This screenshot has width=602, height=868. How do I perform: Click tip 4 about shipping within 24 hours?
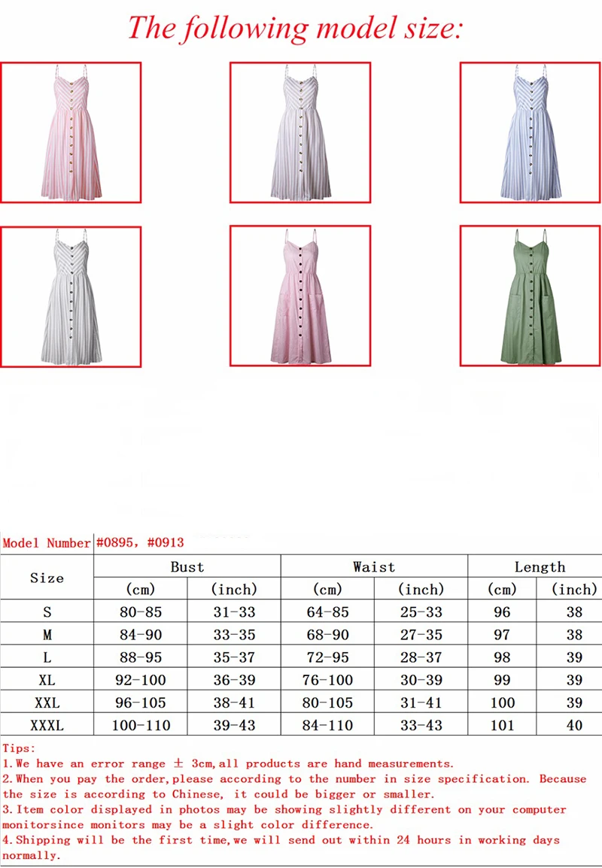[x=281, y=848]
